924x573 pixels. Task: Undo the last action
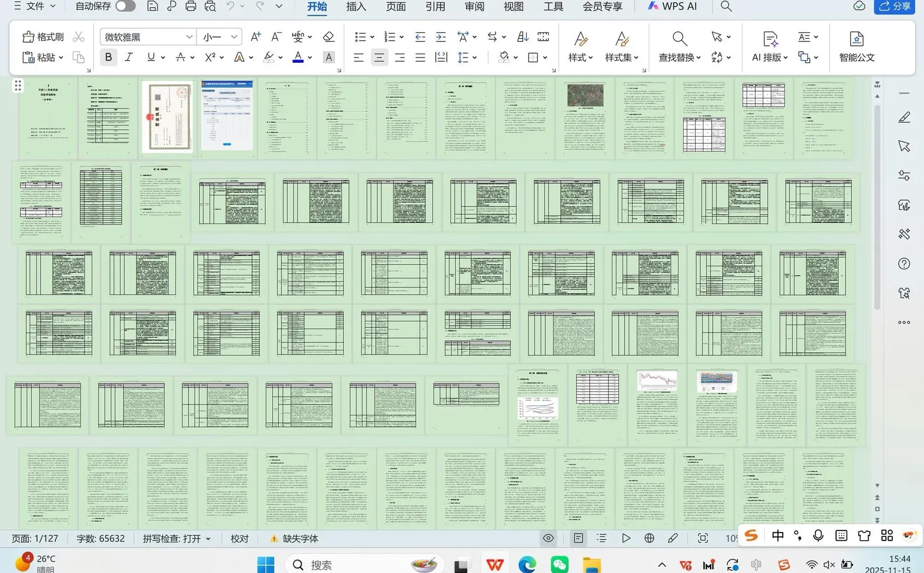230,6
